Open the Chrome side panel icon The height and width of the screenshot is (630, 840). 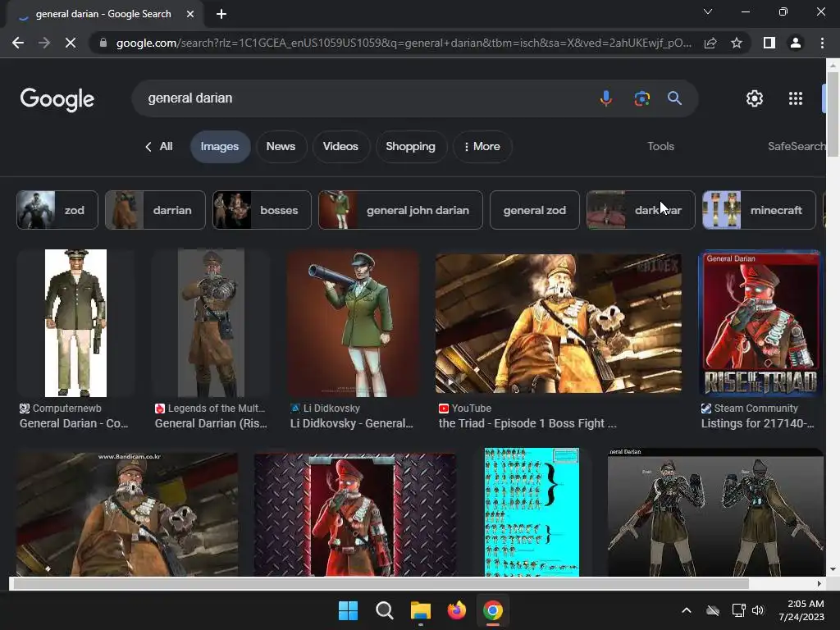coord(769,43)
